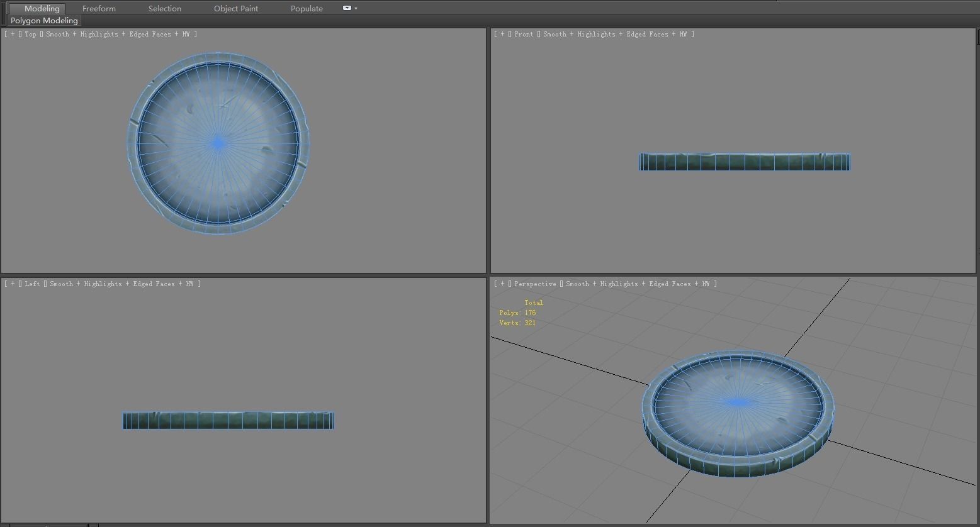Expand the Polygon Modeling panel
The height and width of the screenshot is (527, 980).
[44, 21]
